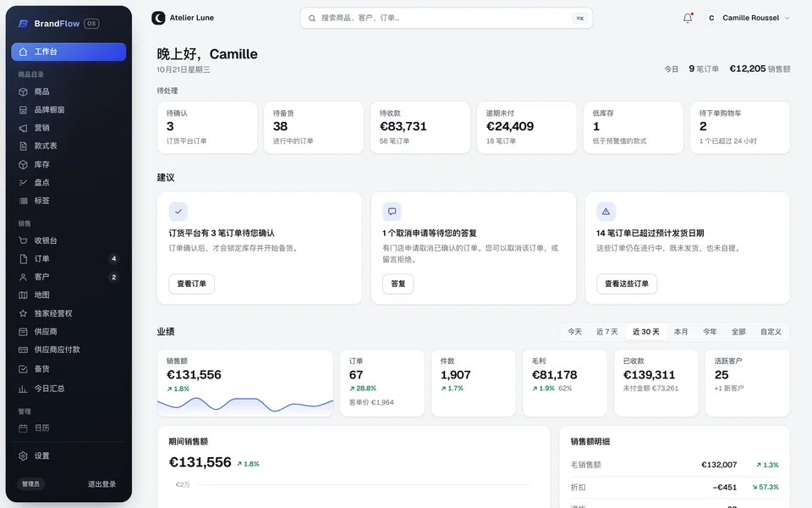Click the 9 笔订单 today summary
Viewport: 812px width, 508px height.
pos(704,69)
